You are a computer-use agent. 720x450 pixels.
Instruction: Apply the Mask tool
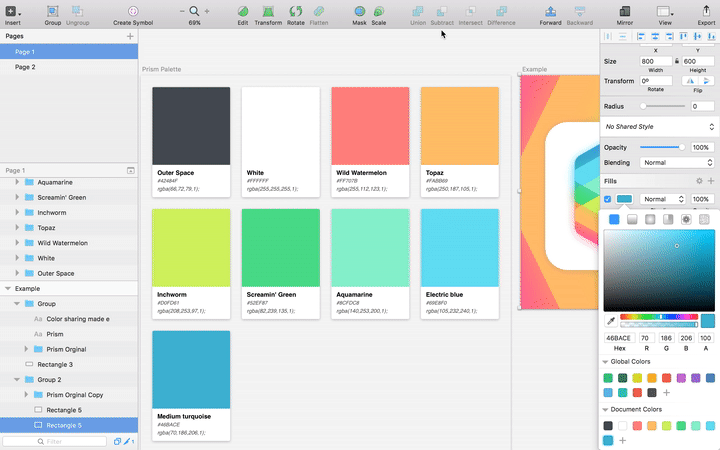(358, 12)
